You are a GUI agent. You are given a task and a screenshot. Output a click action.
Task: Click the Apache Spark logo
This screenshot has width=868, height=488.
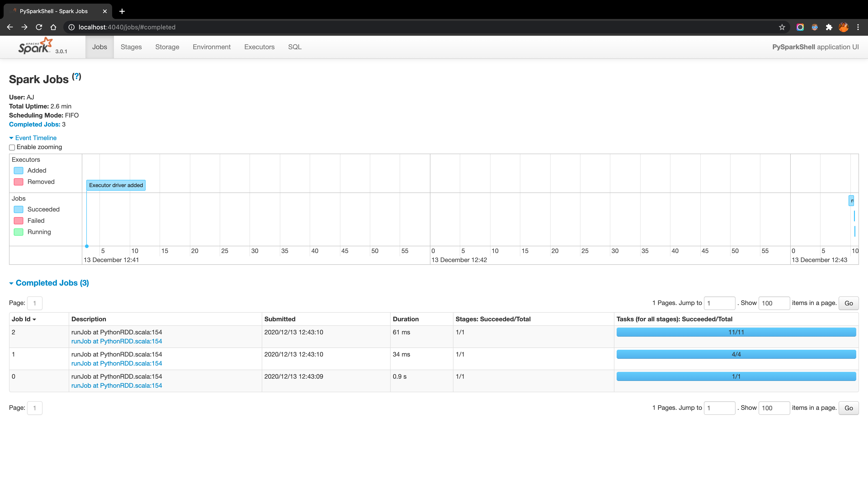(x=36, y=46)
